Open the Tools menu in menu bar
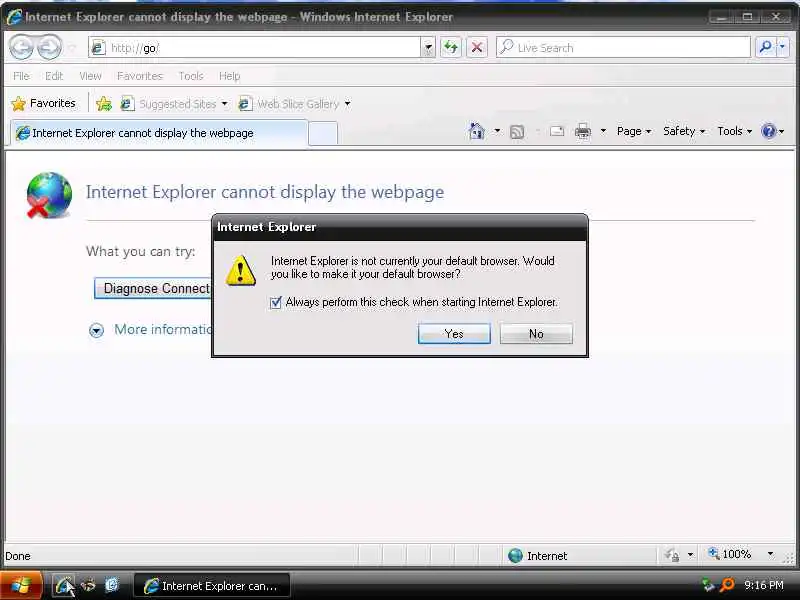Image resolution: width=800 pixels, height=600 pixels. [x=191, y=76]
